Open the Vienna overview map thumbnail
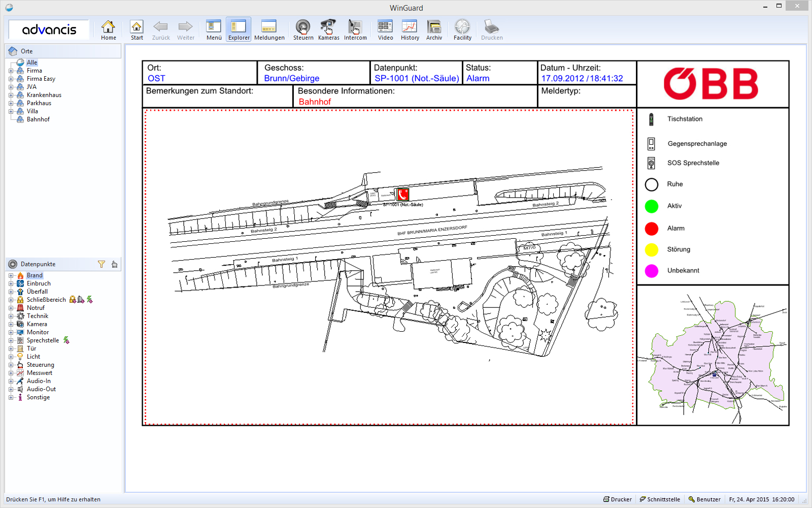This screenshot has height=508, width=812. coord(713,356)
